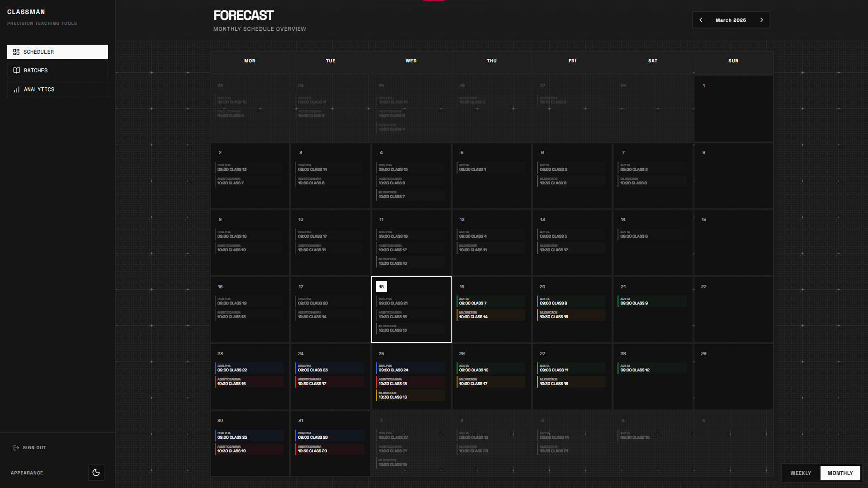Go to previous month with left chevron
The width and height of the screenshot is (868, 488).
coord(701,20)
